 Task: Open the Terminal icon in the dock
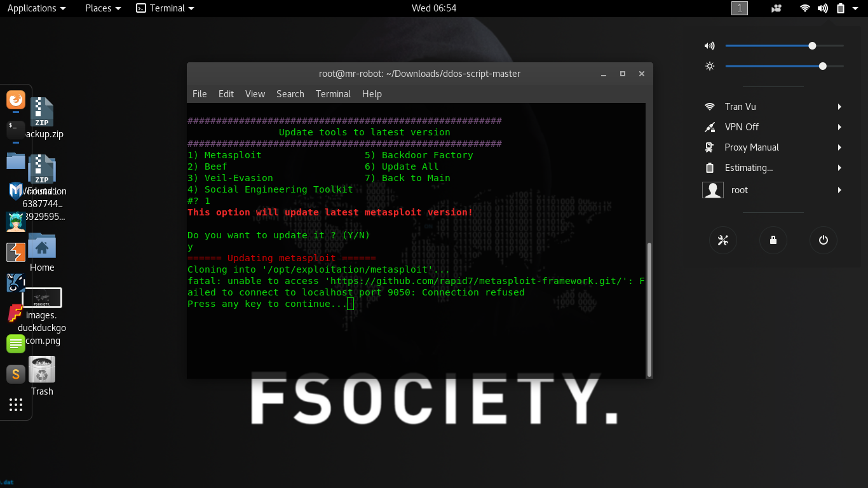point(16,130)
